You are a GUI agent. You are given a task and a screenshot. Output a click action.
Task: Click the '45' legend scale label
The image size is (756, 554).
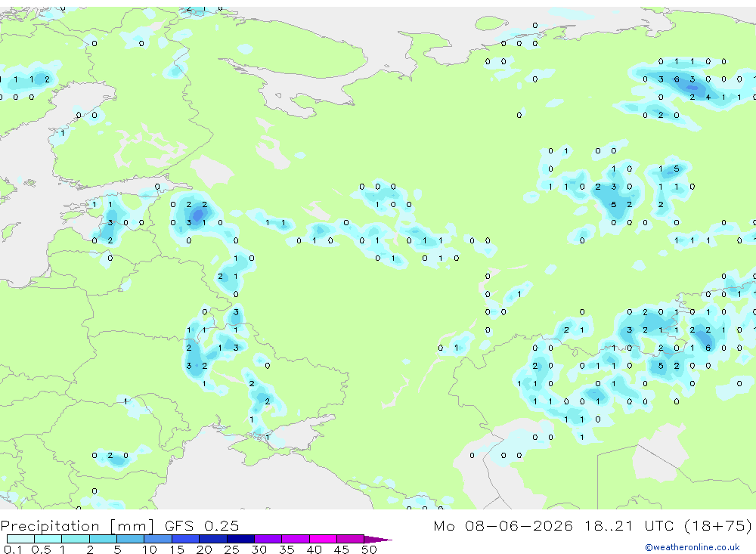click(342, 549)
